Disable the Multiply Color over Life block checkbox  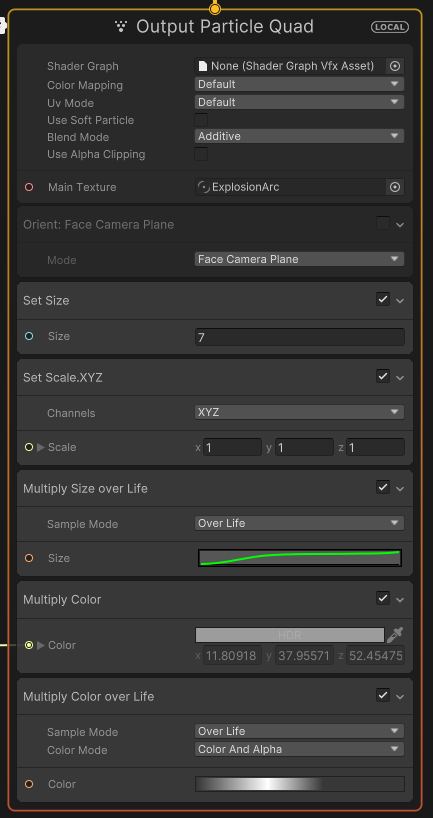tap(383, 695)
